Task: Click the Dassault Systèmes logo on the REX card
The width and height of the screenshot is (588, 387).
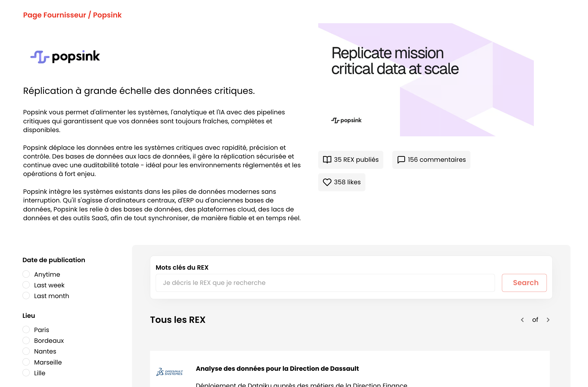Action: tap(169, 371)
